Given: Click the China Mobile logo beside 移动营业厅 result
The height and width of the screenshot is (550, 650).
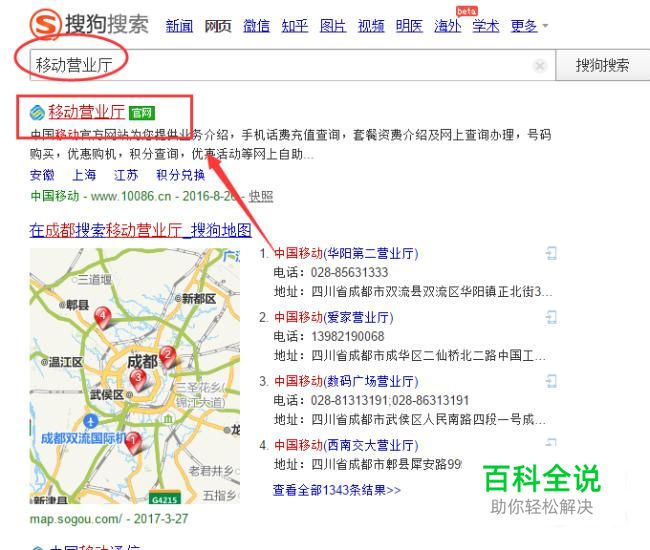Looking at the screenshot, I should tap(37, 112).
